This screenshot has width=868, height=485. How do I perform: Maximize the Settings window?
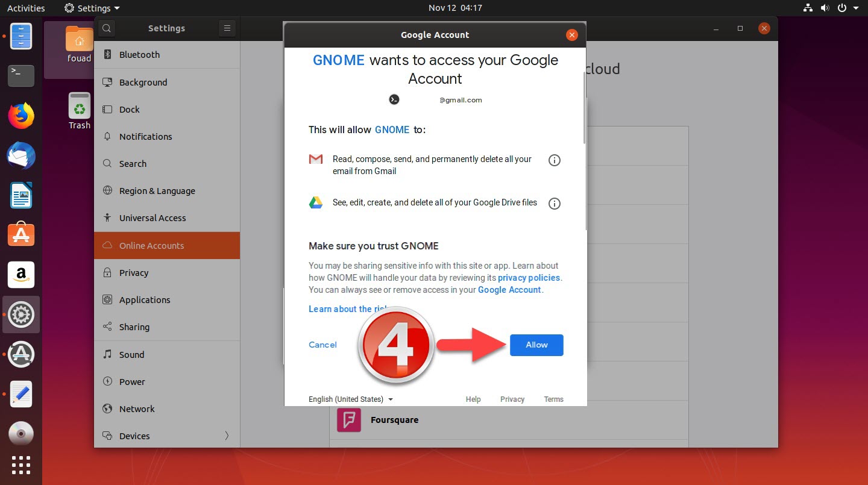(740, 28)
